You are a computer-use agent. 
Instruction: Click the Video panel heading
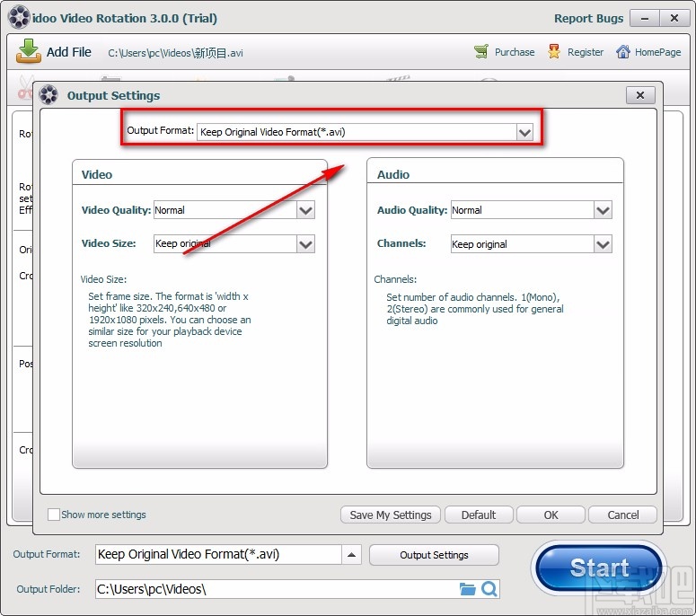pyautogui.click(x=97, y=174)
